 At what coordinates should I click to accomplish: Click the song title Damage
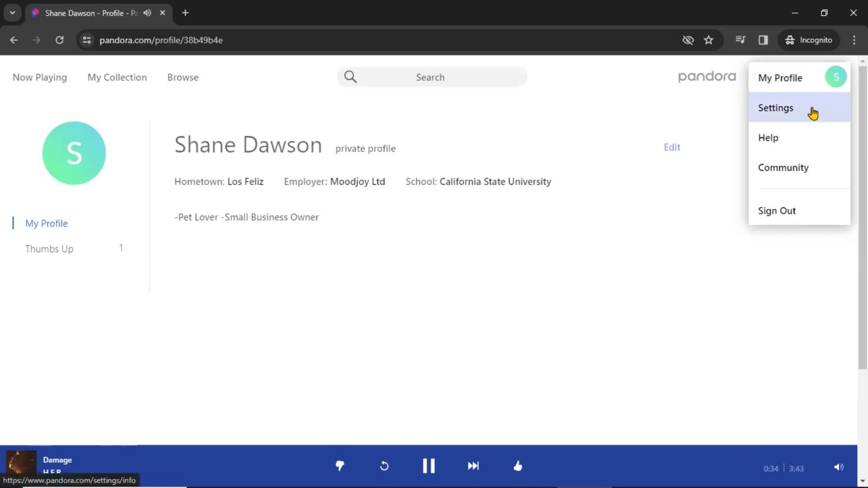(57, 460)
